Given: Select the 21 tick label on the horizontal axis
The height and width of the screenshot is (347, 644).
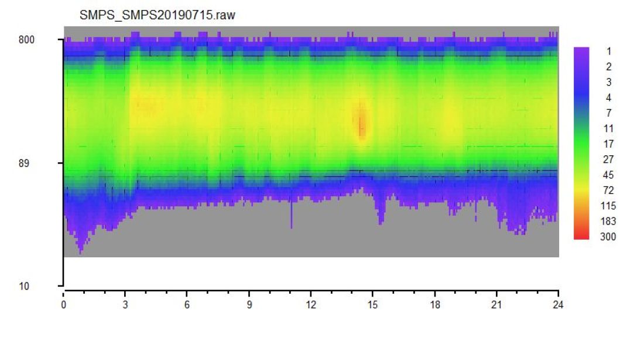Looking at the screenshot, I should pyautogui.click(x=496, y=305).
